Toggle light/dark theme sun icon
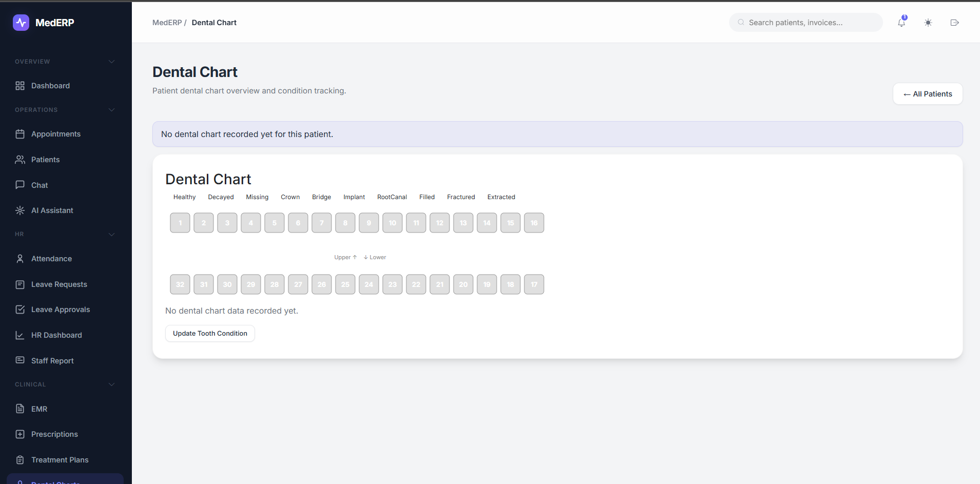This screenshot has height=484, width=980. click(928, 23)
